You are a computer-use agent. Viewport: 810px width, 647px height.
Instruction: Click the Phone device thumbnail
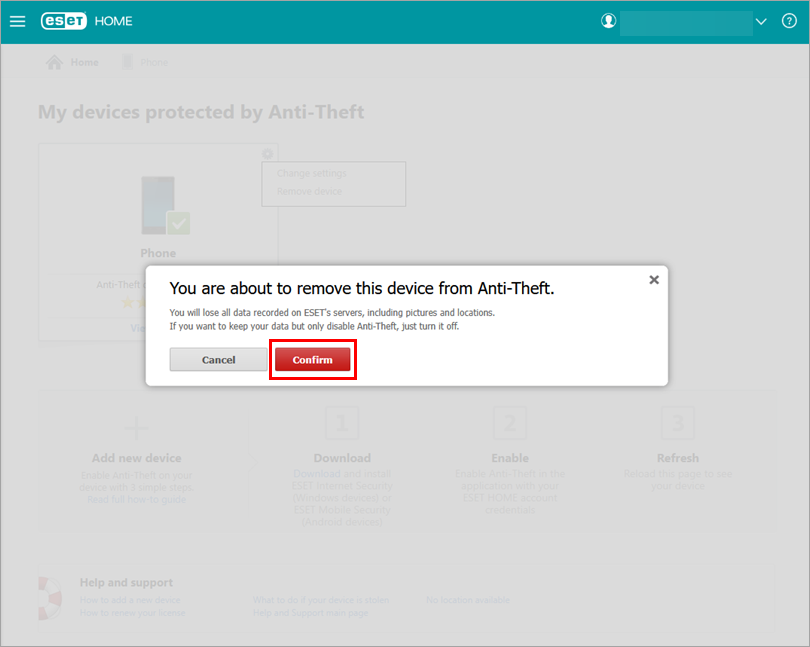click(x=158, y=205)
